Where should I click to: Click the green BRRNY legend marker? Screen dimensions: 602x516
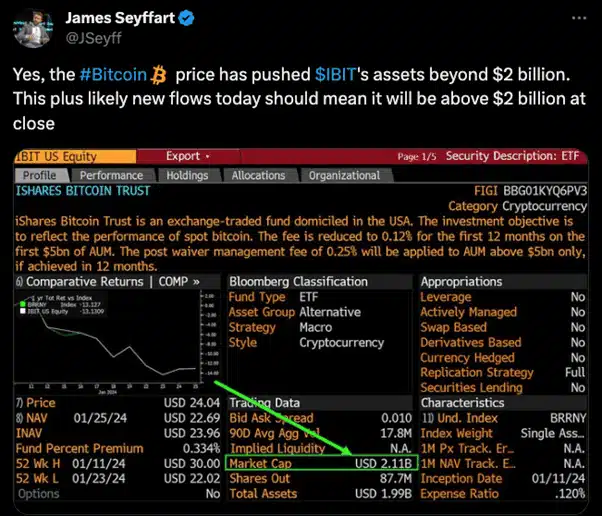click(23, 304)
